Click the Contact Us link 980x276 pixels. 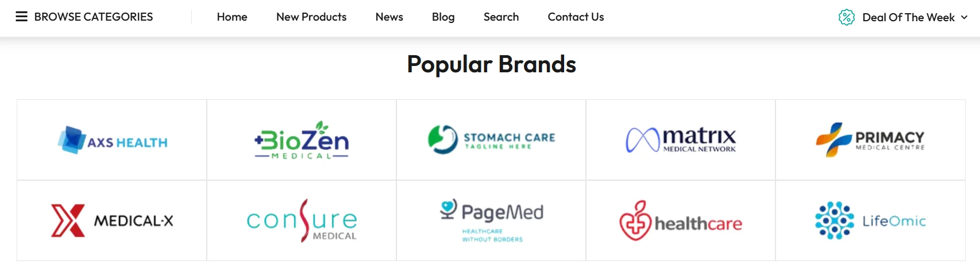(576, 17)
